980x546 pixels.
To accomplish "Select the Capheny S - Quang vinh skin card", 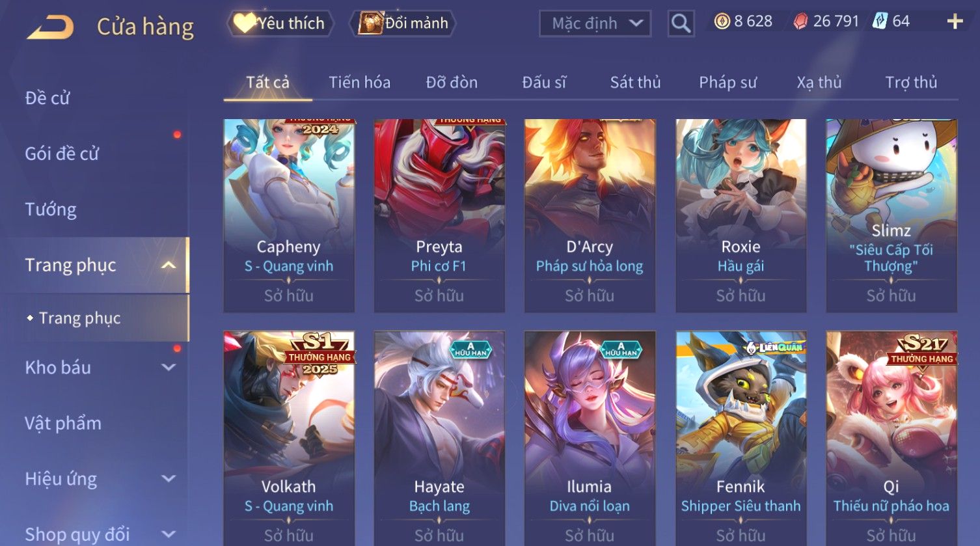I will [289, 215].
